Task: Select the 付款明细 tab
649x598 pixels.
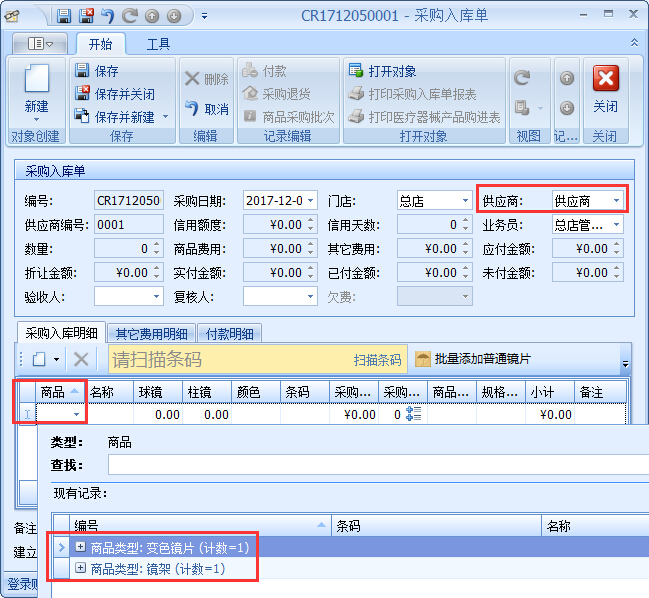Action: [x=230, y=334]
